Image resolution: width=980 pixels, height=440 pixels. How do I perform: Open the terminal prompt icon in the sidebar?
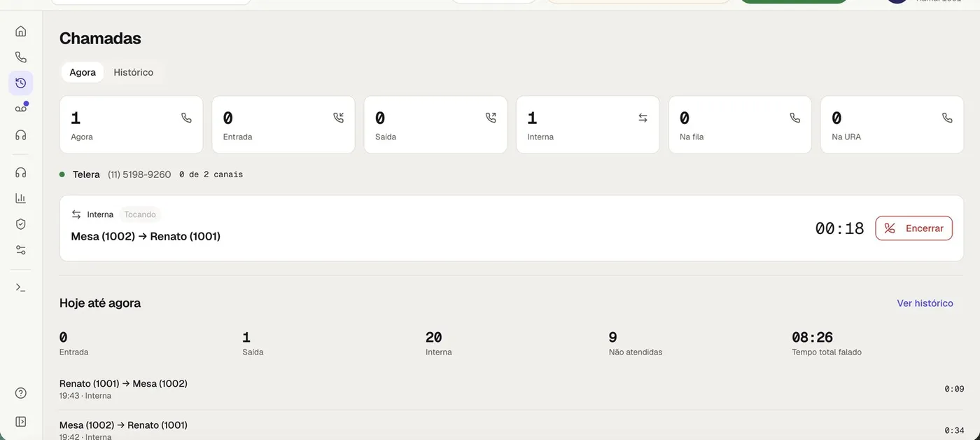(x=21, y=287)
